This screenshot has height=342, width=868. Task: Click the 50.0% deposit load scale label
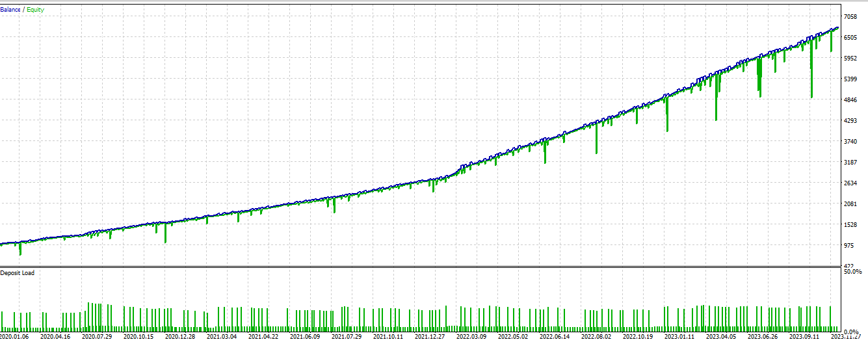[x=852, y=271]
